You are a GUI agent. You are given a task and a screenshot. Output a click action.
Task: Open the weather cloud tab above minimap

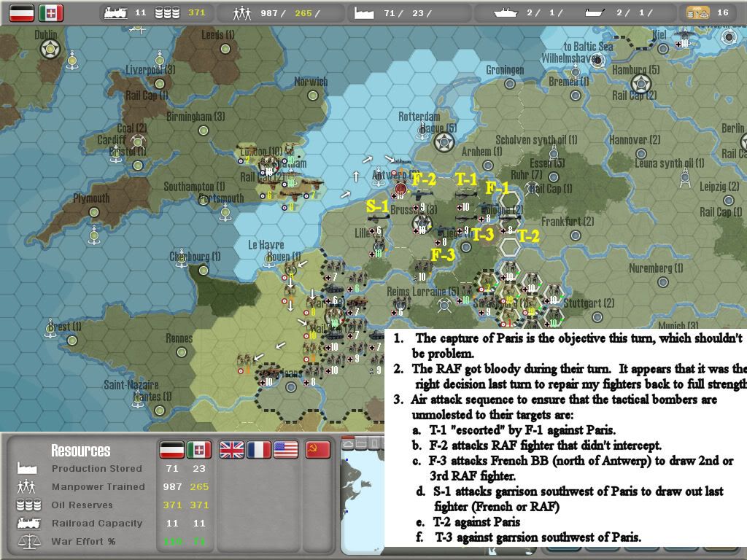click(x=348, y=444)
